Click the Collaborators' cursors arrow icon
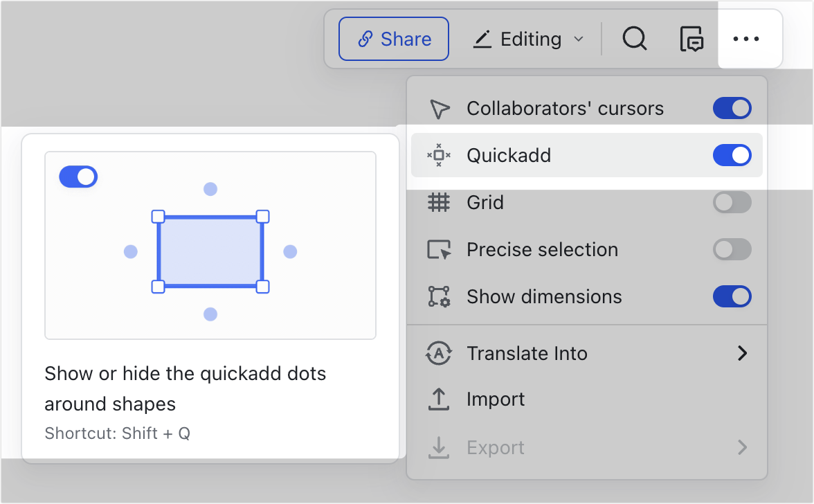814x504 pixels. (x=439, y=109)
